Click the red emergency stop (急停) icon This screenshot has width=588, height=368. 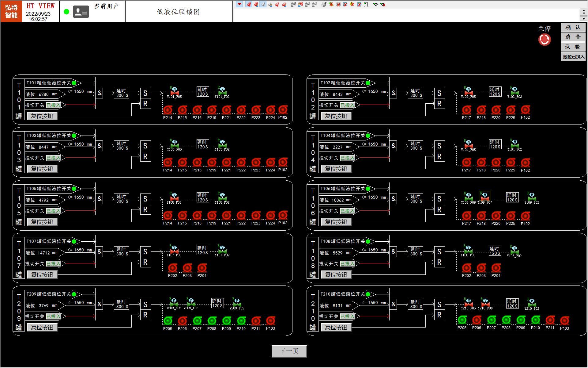[545, 40]
